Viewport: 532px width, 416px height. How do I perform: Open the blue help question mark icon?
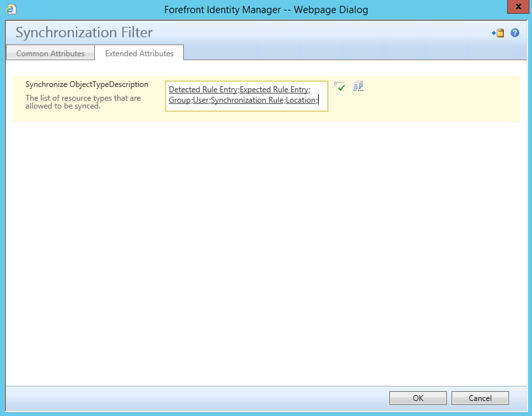pos(515,33)
